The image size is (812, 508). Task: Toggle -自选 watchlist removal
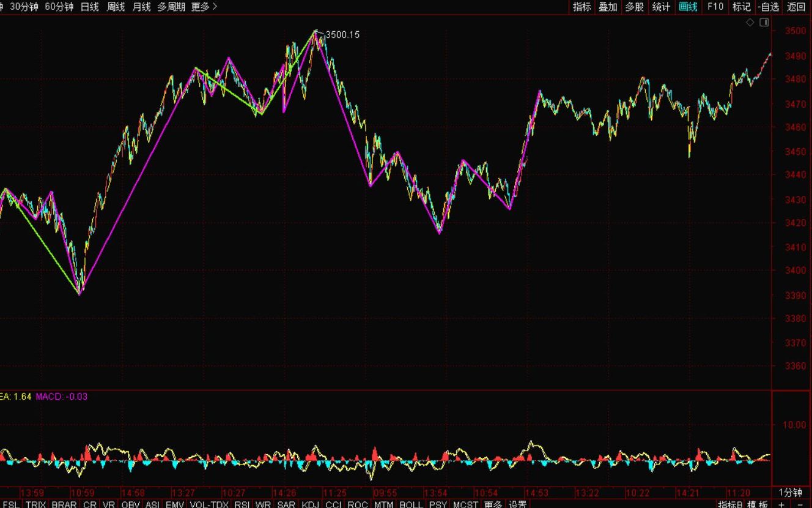(x=769, y=7)
